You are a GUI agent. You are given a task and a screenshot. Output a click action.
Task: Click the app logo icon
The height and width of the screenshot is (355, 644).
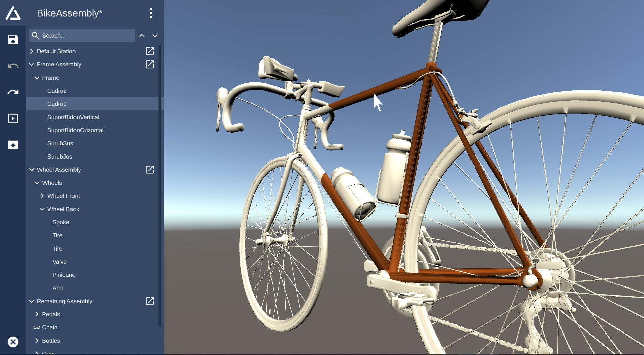point(13,13)
